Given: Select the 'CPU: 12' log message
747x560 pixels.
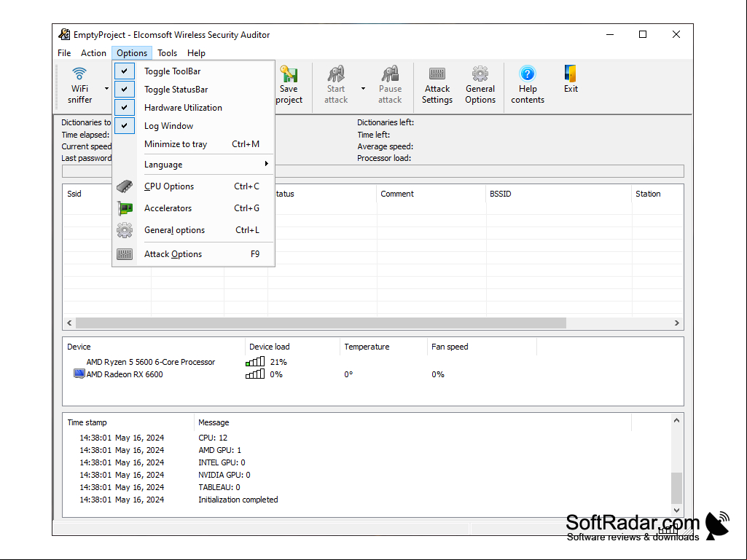Looking at the screenshot, I should [213, 438].
